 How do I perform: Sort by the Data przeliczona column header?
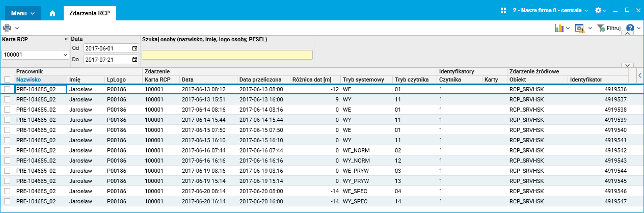262,79
